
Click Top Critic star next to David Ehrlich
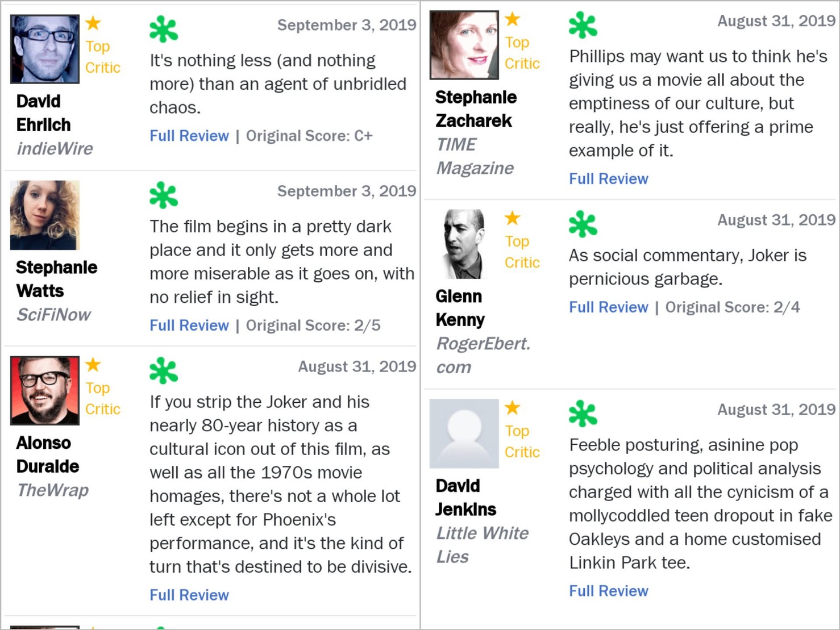(x=93, y=23)
